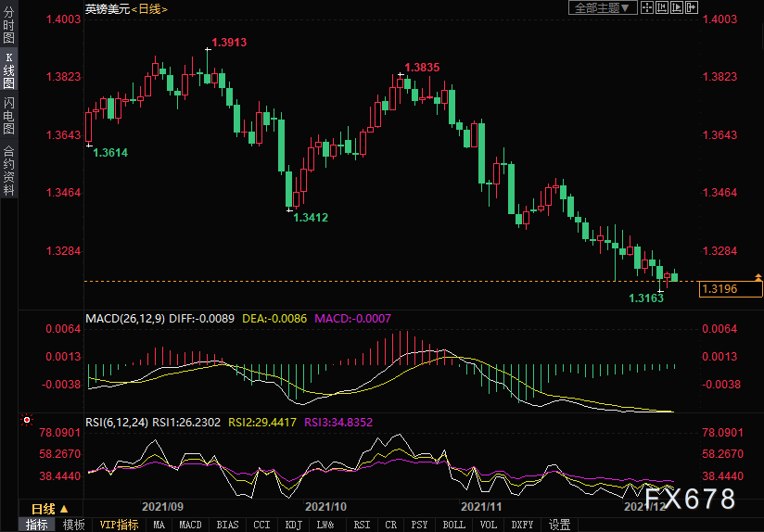Click the red indicator marker beside the RSI panel
Screen dimensions: 764x532
[26, 421]
